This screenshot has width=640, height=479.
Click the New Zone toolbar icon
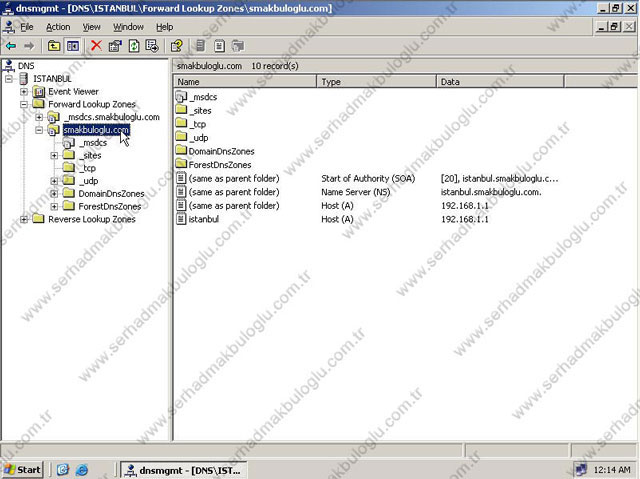(x=238, y=46)
